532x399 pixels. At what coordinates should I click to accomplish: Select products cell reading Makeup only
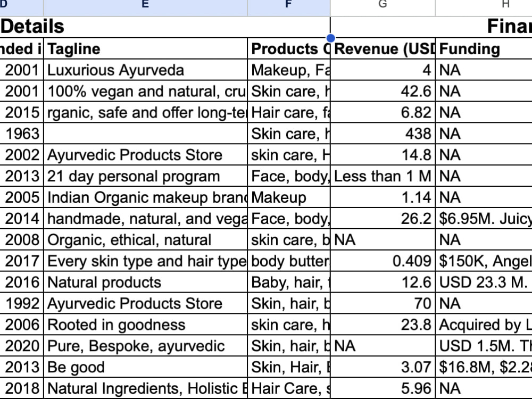tap(289, 197)
